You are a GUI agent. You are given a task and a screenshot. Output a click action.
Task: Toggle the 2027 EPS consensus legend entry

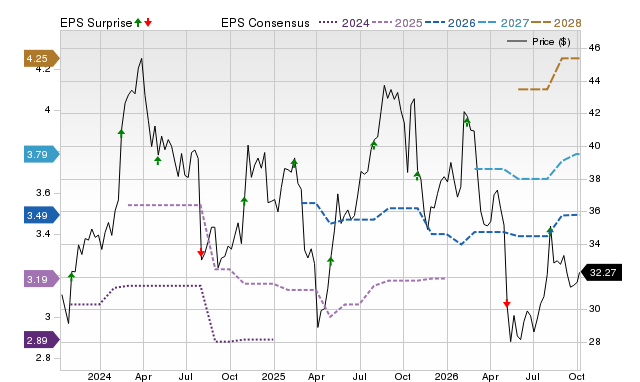click(x=503, y=23)
